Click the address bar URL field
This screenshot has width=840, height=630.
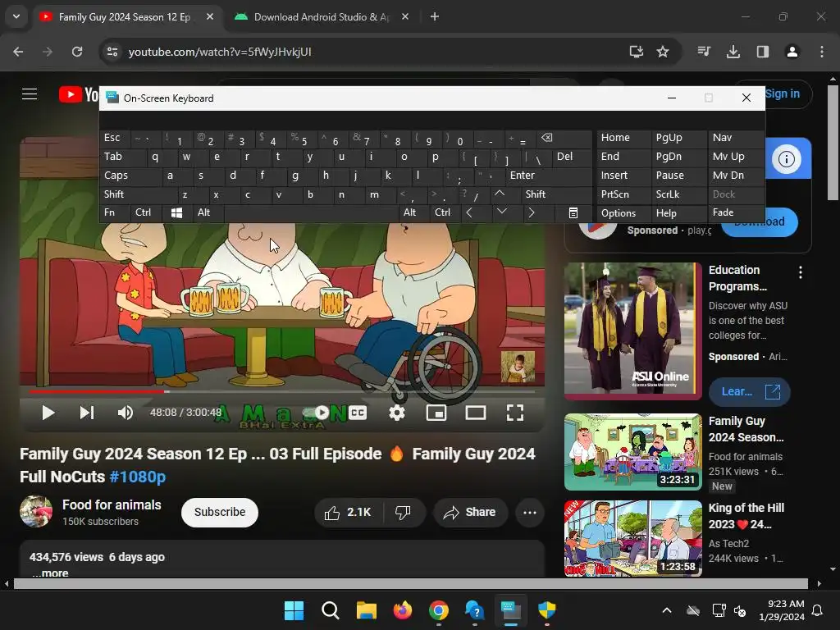tap(370, 52)
